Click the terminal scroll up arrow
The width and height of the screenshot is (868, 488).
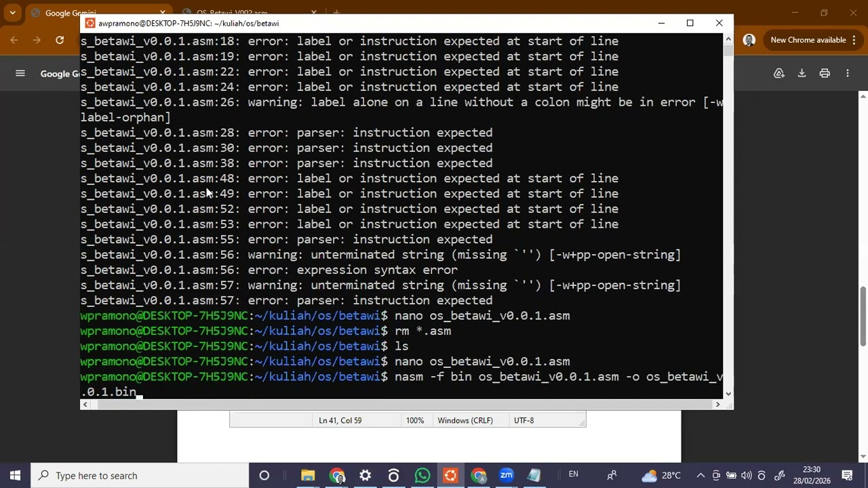[728, 38]
